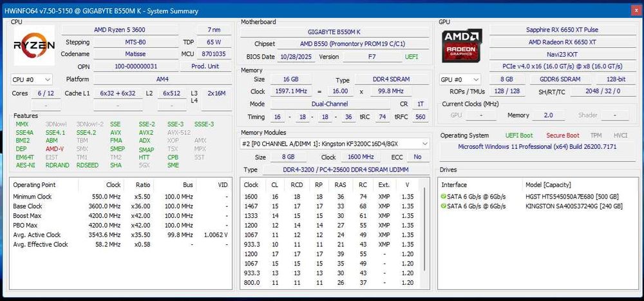This screenshot has width=644, height=301.
Task: Click the '800.0' row in the timings table
Action: 330,282
